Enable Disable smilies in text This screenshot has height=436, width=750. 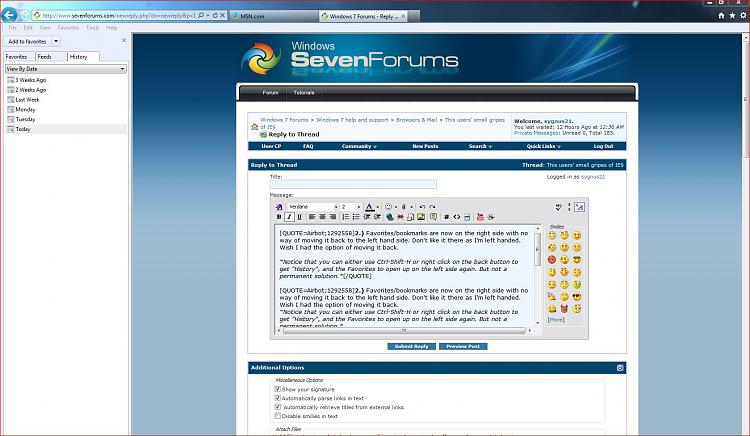(277, 416)
